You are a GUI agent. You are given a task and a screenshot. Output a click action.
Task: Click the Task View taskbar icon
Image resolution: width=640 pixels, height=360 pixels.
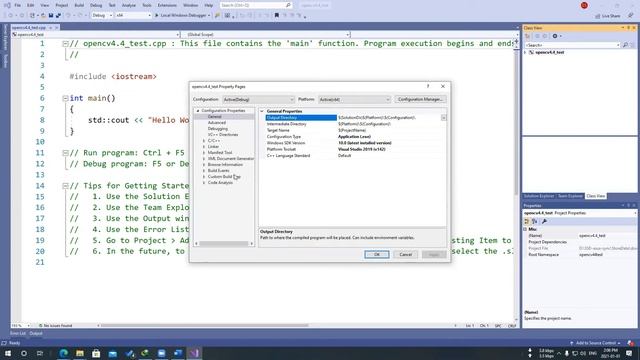click(x=40, y=353)
